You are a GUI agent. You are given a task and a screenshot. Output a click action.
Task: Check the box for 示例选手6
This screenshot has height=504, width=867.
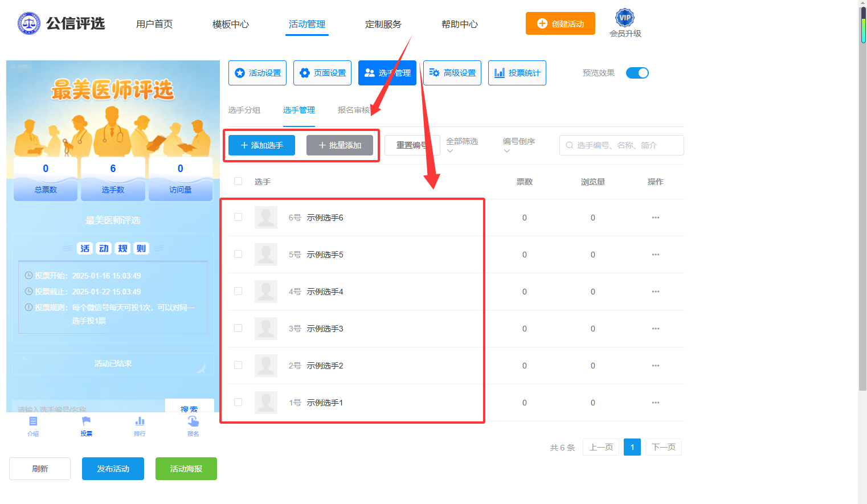[x=238, y=217]
